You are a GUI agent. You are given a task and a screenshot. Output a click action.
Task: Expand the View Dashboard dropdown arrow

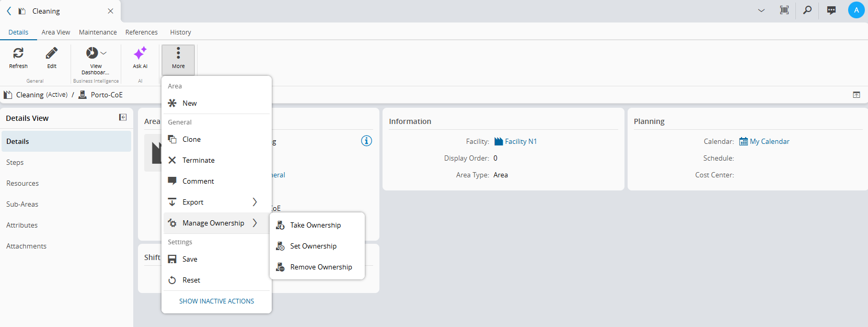coord(103,53)
